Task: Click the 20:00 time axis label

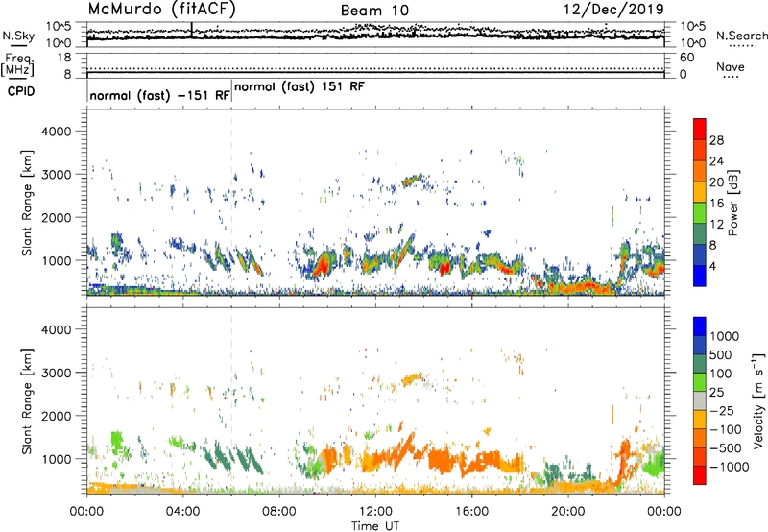Action: click(x=568, y=511)
